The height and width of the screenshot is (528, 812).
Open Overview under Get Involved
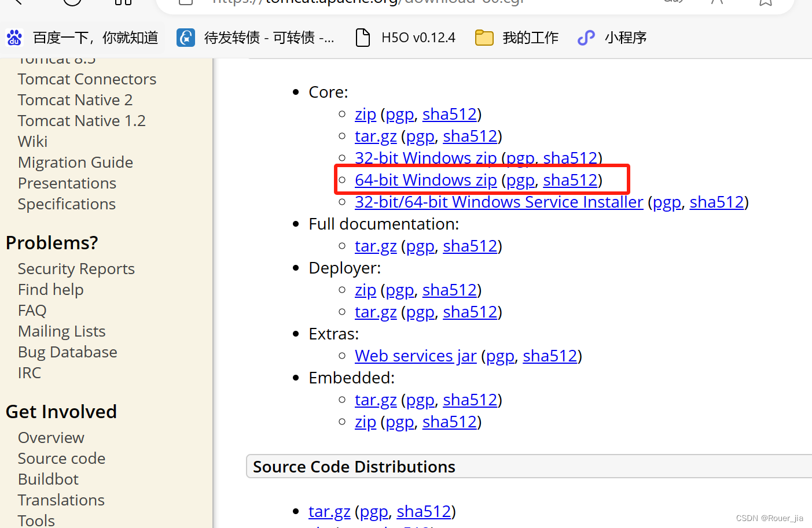click(51, 438)
